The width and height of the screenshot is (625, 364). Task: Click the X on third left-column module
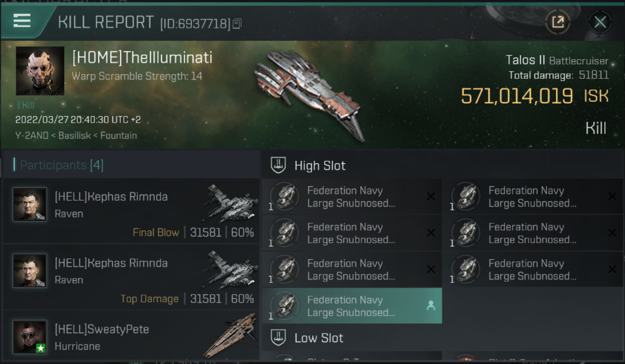(x=431, y=269)
